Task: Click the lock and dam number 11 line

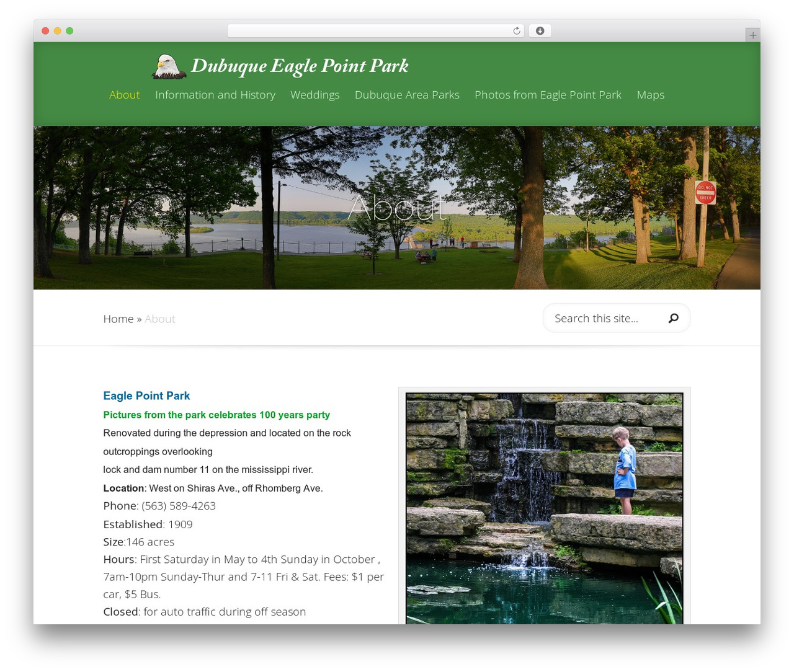Action: pyautogui.click(x=208, y=470)
